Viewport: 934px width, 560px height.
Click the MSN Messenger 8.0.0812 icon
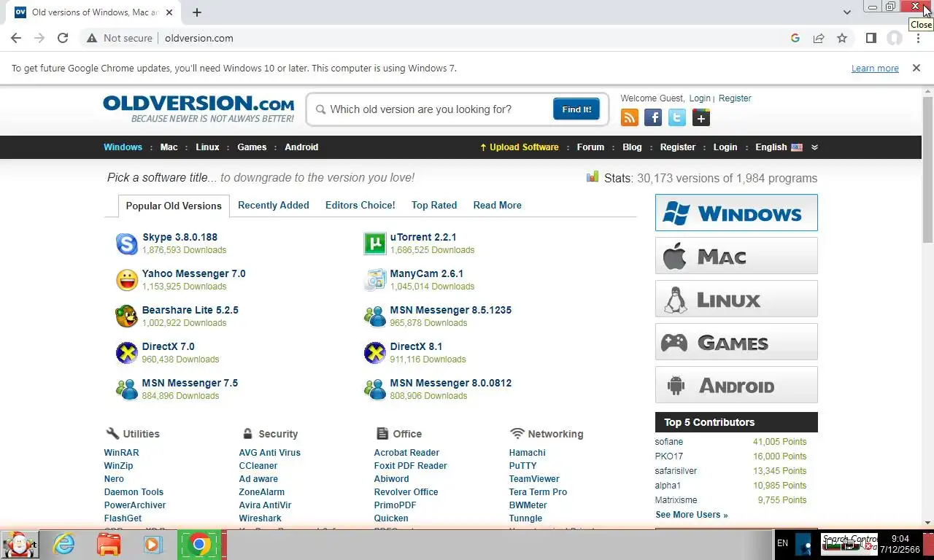375,389
